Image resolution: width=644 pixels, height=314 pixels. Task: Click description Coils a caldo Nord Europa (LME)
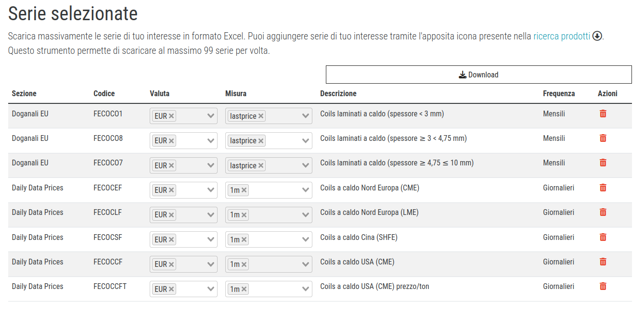click(x=369, y=213)
